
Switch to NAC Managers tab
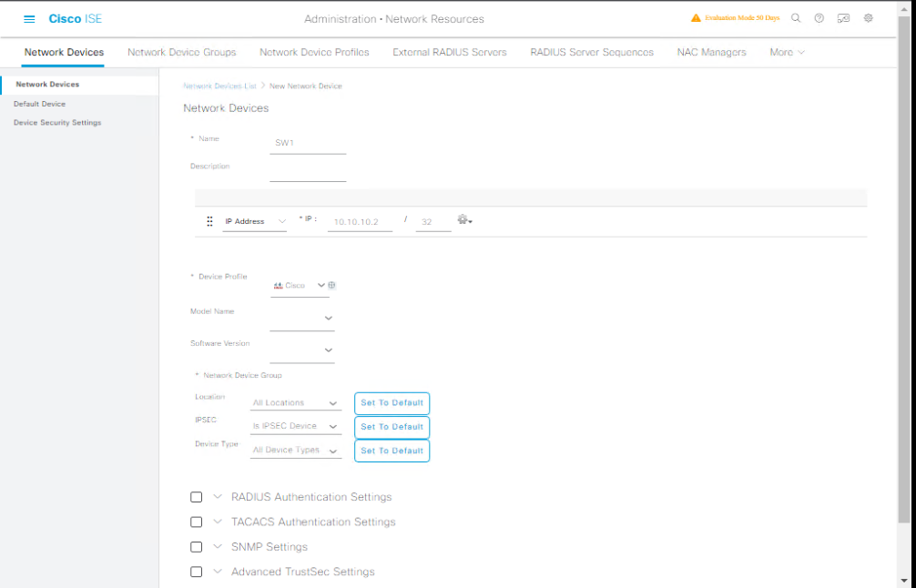click(711, 53)
